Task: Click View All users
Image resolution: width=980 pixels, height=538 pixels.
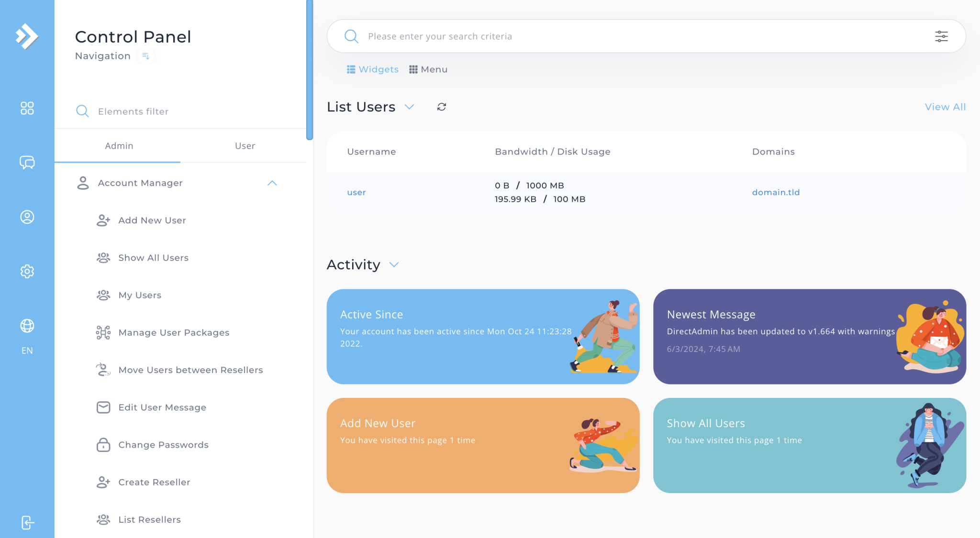Action: click(945, 107)
